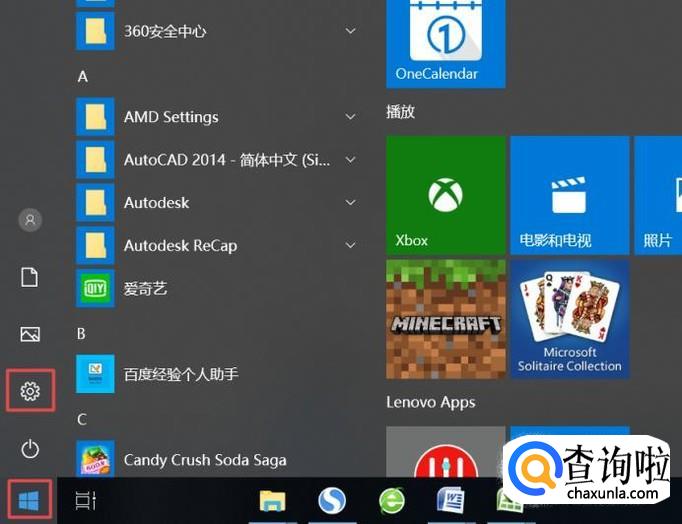Launch Candy Crush Soda Saga
682x524 pixels.
tap(204, 460)
